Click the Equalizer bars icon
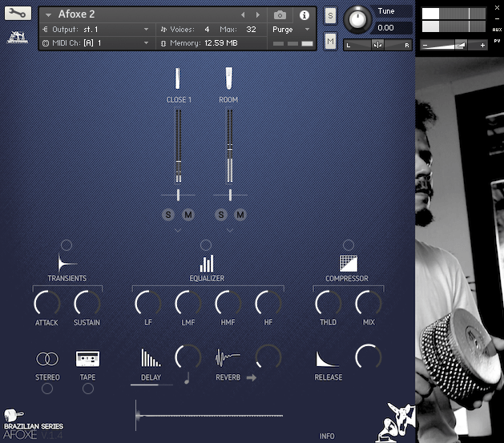Viewport: 504px width, 443px height. click(x=207, y=263)
